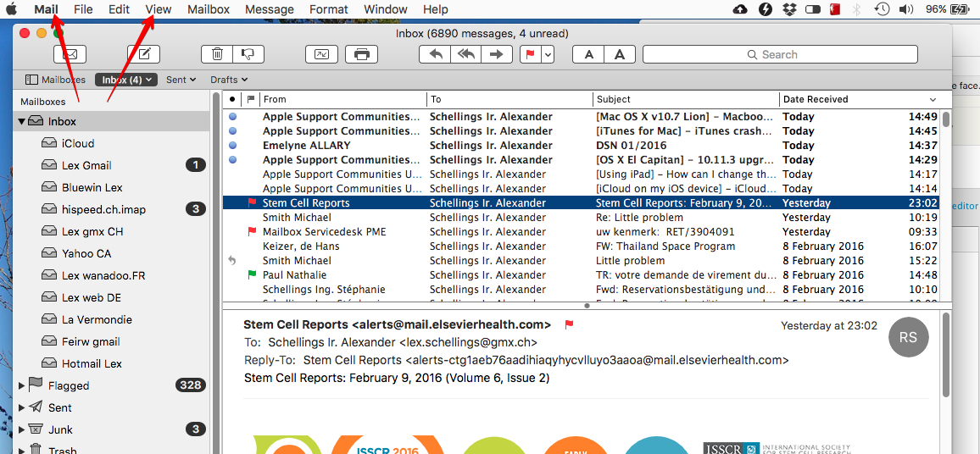This screenshot has width=980, height=454.
Task: Select Inbox (4) in the favorites bar
Action: pos(127,80)
